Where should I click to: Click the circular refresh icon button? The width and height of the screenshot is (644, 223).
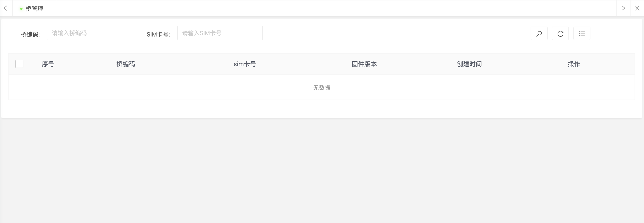coord(560,33)
